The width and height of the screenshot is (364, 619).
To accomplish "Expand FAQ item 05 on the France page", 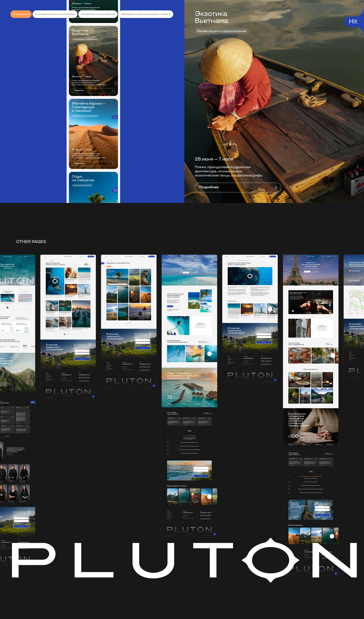I will tap(311, 493).
